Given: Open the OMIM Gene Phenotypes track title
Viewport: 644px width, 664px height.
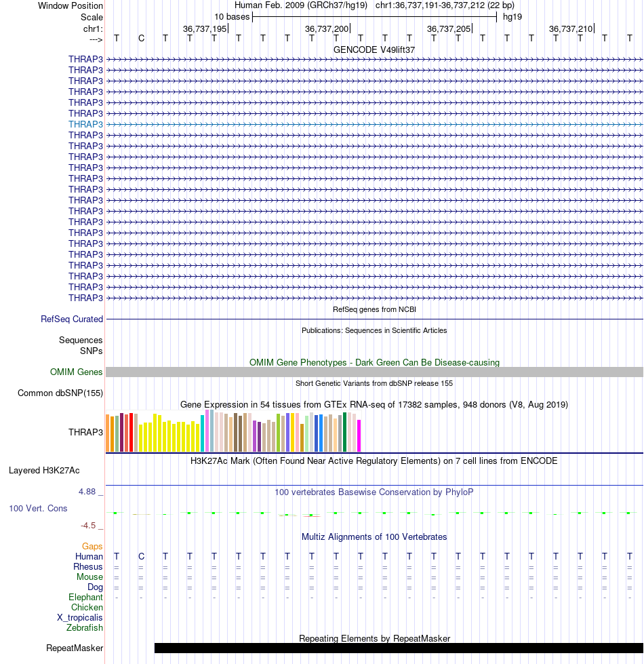Looking at the screenshot, I should [x=374, y=362].
